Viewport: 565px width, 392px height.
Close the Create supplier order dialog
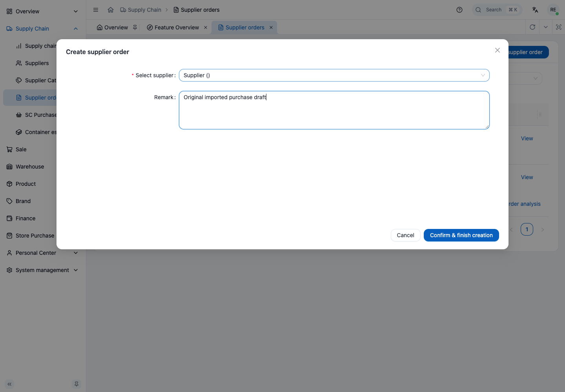[498, 50]
